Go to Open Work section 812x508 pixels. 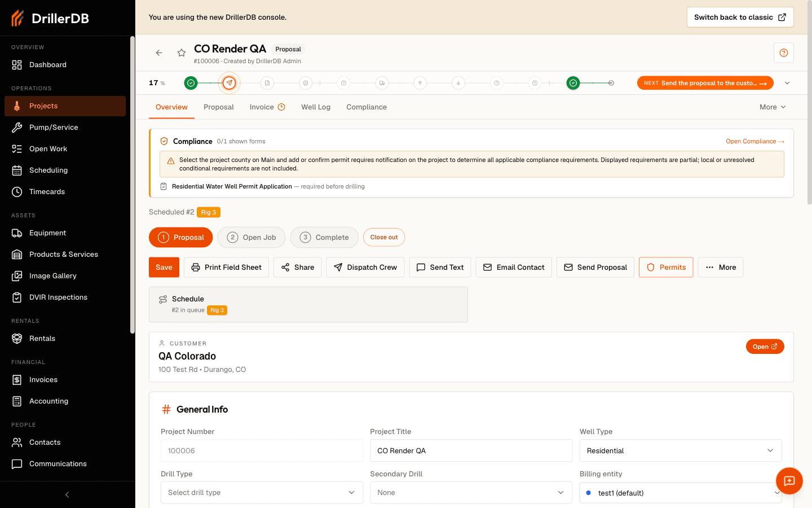click(x=65, y=149)
